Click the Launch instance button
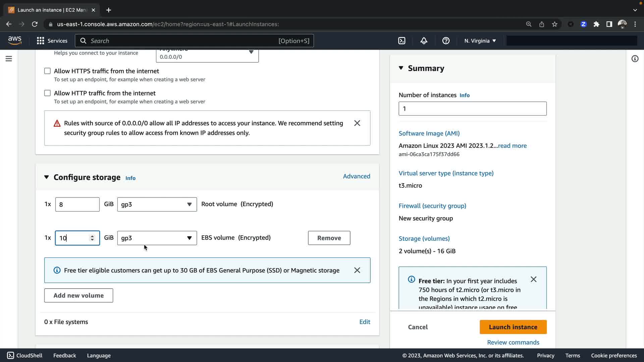This screenshot has width=644, height=362. [x=513, y=327]
